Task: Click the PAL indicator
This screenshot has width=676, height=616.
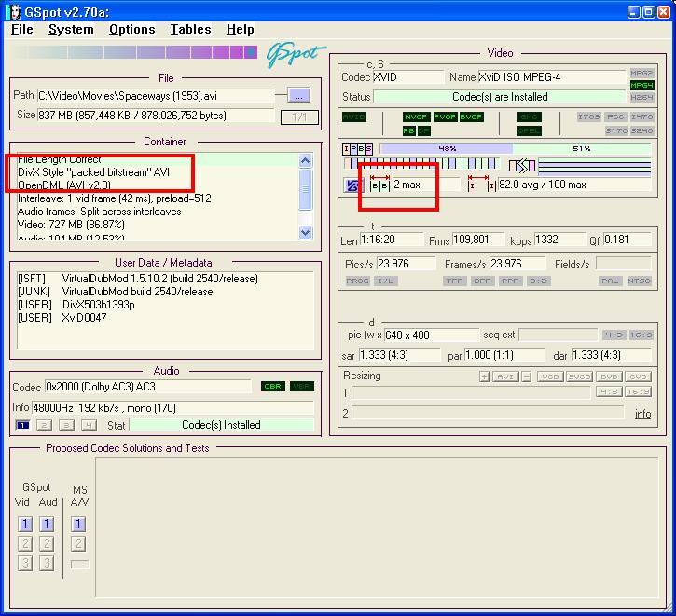Action: [x=610, y=281]
